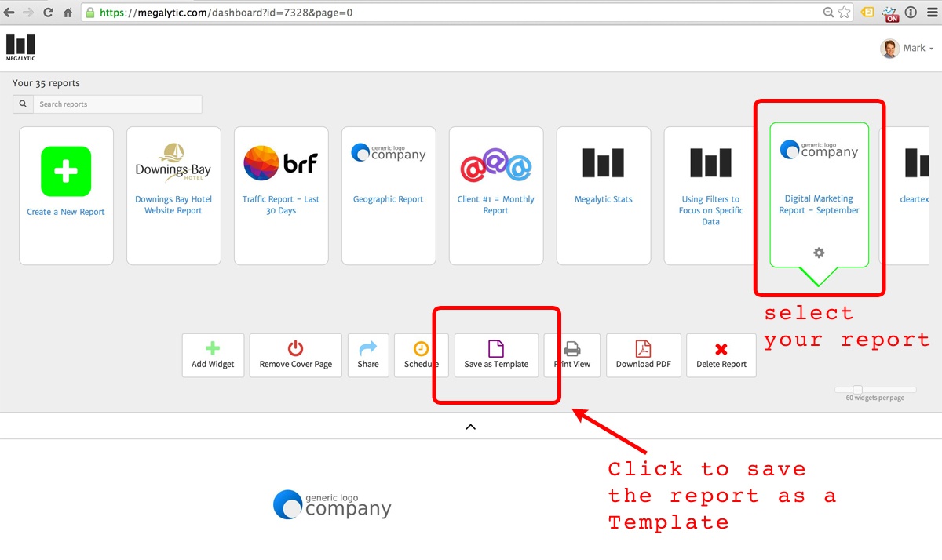Click the Search reports input field
Screen dimensions: 942x560
click(116, 104)
